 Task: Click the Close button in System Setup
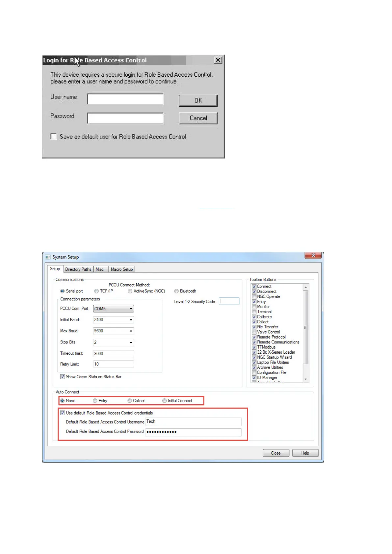point(276,453)
